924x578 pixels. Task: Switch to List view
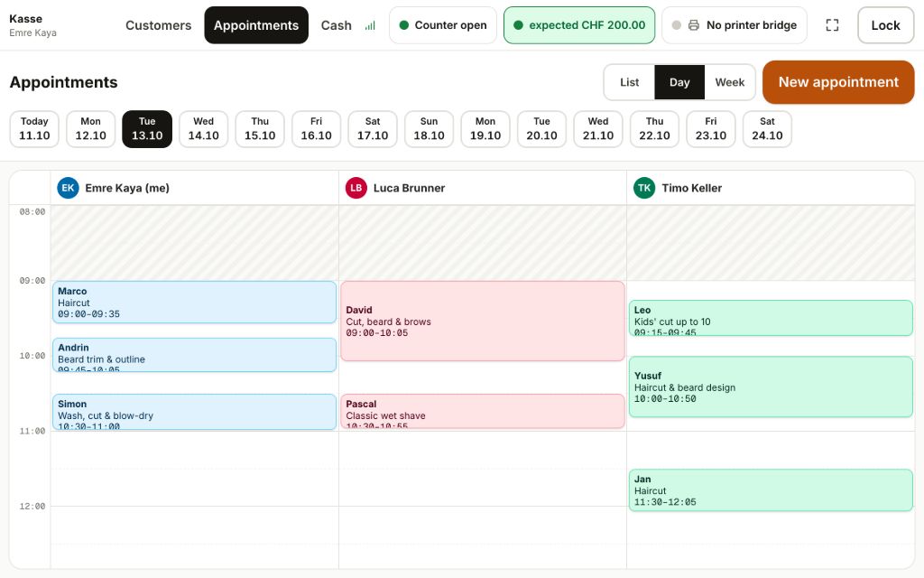tap(629, 82)
